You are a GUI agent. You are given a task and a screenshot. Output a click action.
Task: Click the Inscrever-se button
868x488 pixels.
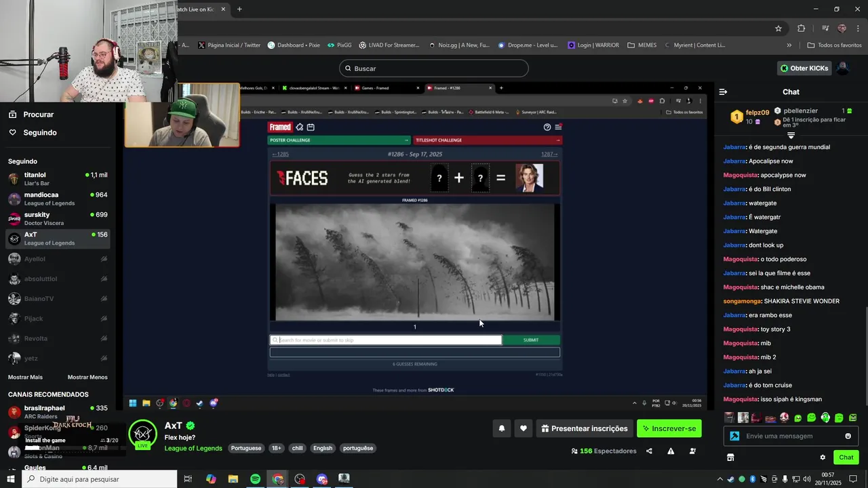coord(669,428)
